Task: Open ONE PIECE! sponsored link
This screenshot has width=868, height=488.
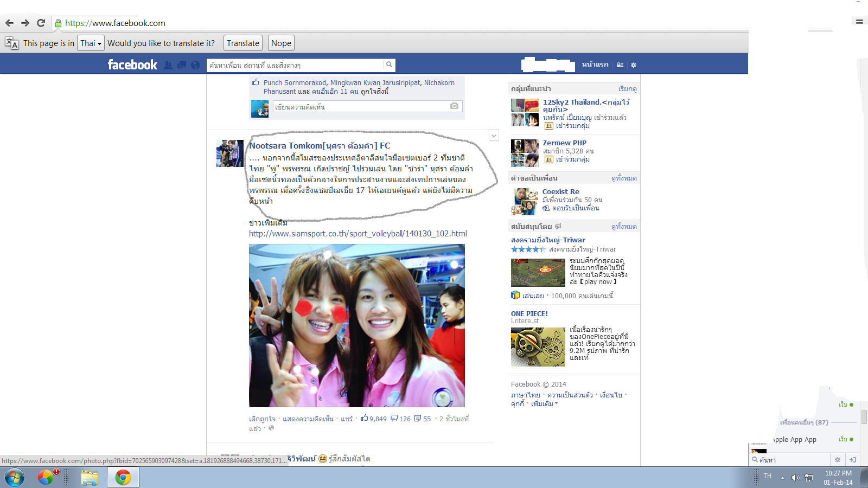Action: tap(529, 313)
